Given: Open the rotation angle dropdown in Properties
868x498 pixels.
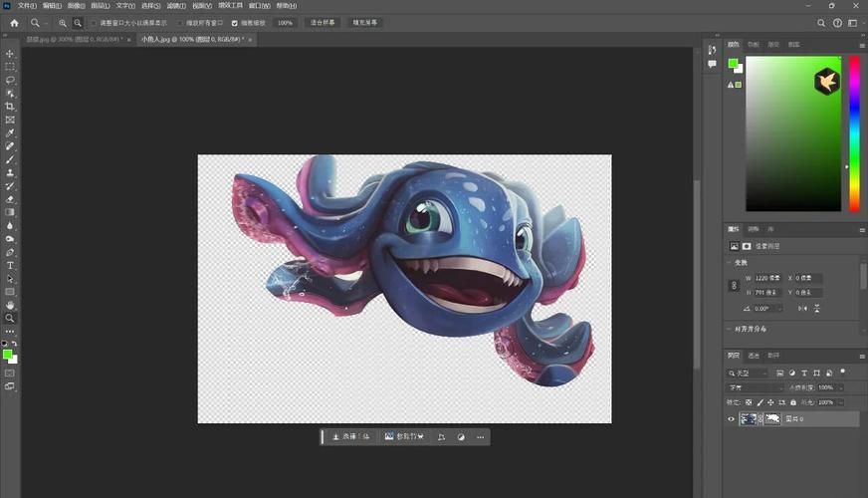Looking at the screenshot, I should pyautogui.click(x=780, y=309).
